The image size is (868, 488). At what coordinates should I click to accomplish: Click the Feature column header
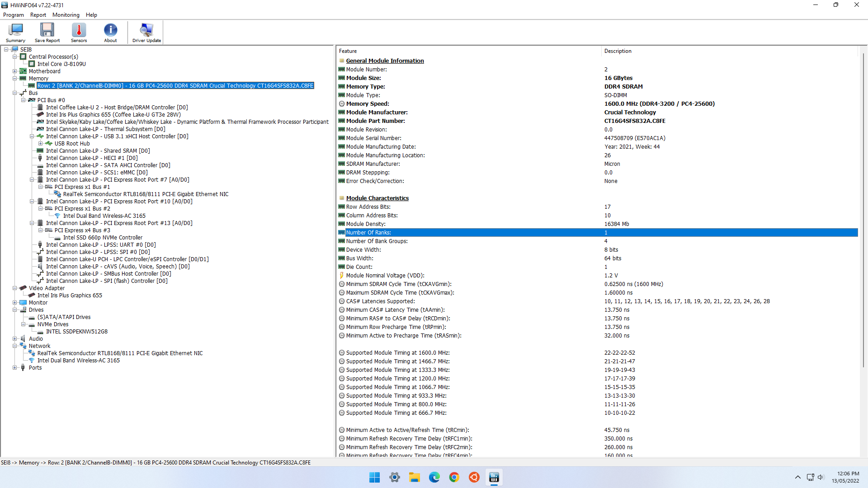point(469,51)
